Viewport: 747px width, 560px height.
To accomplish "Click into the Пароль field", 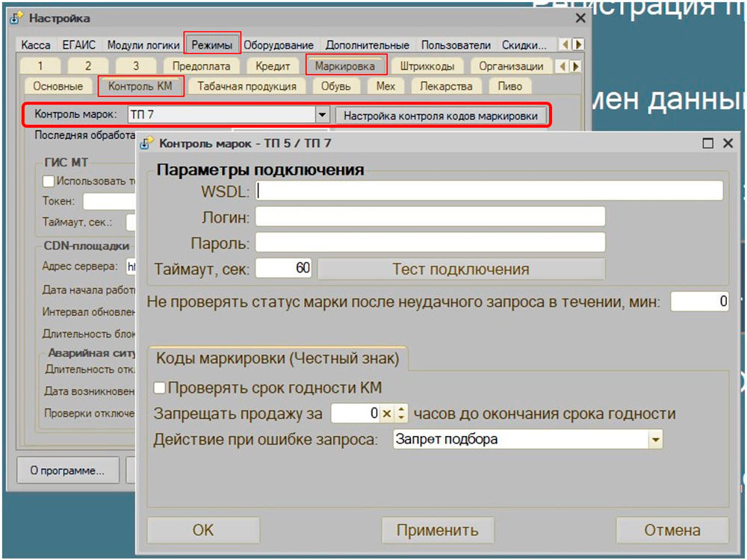I will pos(430,243).
